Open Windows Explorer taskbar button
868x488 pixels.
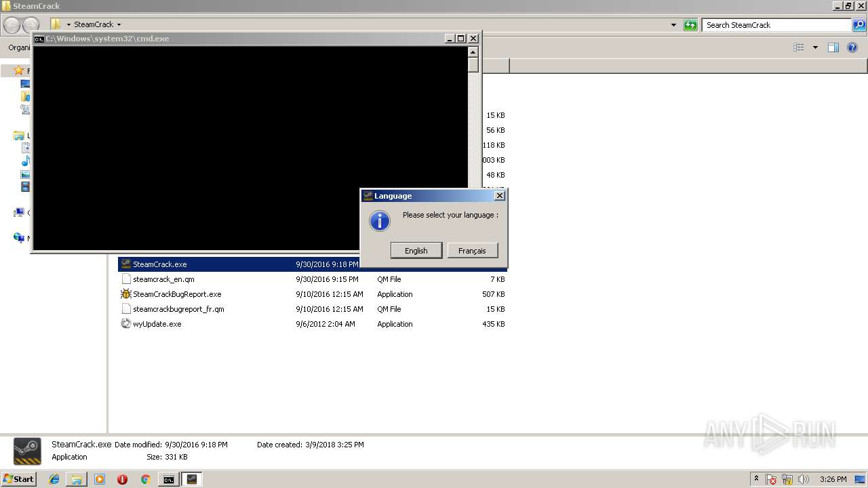click(x=77, y=479)
